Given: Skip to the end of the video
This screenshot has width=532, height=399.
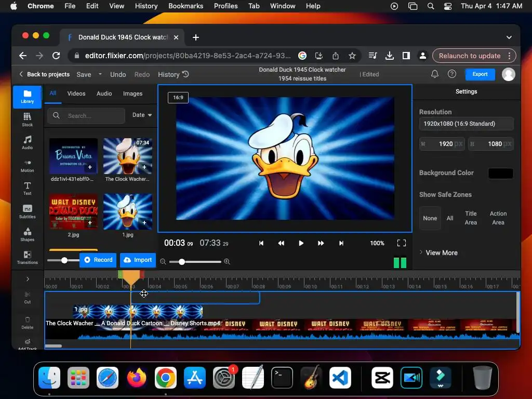Looking at the screenshot, I should tap(341, 243).
